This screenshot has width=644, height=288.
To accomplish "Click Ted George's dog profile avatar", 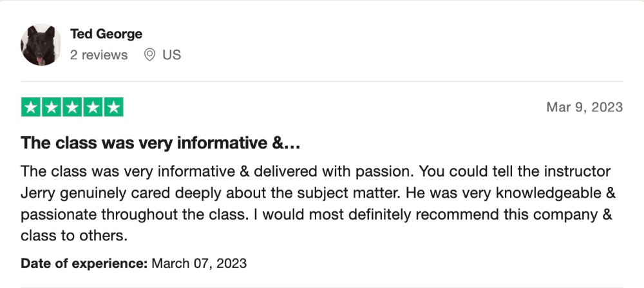I will [x=42, y=45].
